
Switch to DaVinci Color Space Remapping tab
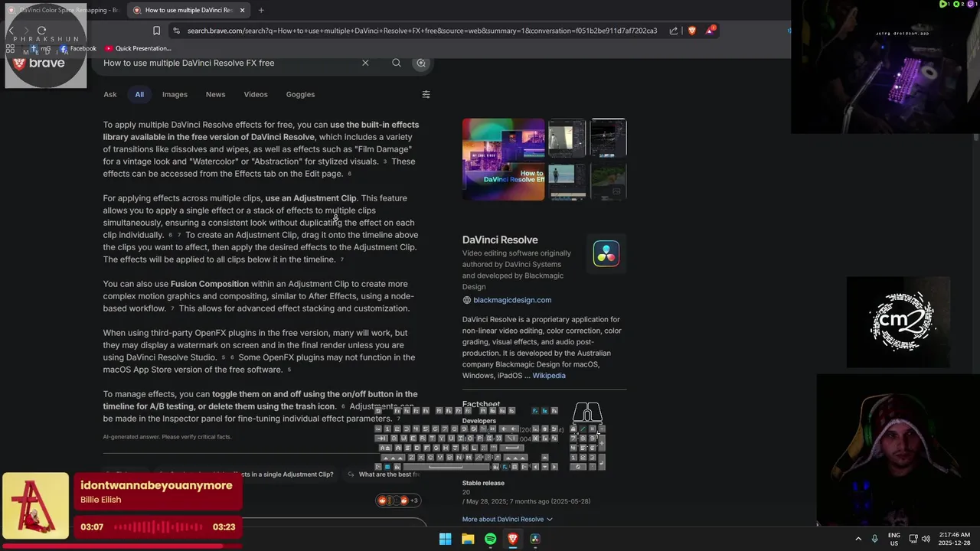tap(63, 10)
